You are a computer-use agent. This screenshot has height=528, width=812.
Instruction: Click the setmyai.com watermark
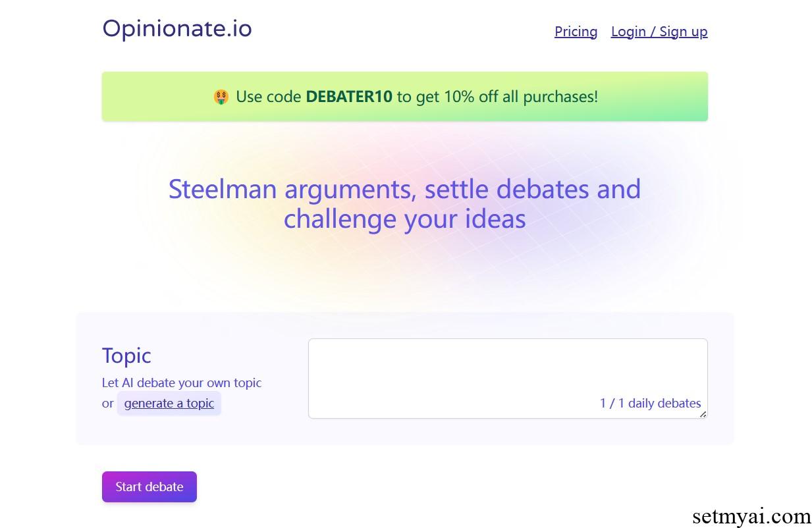click(751, 515)
